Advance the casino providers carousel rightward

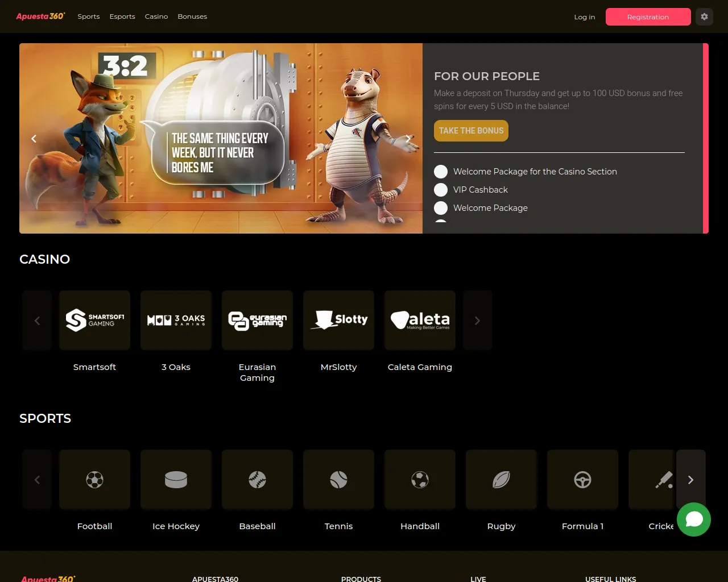coord(477,320)
